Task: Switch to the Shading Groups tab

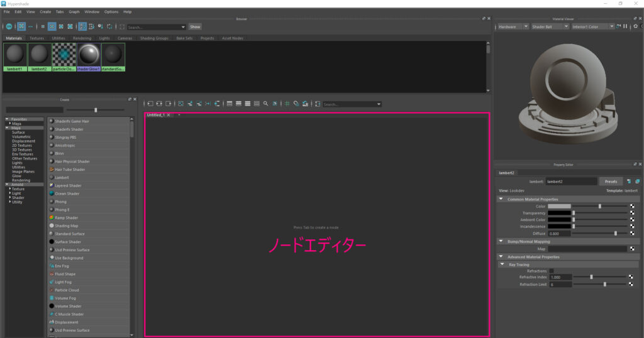Action: pyautogui.click(x=154, y=38)
